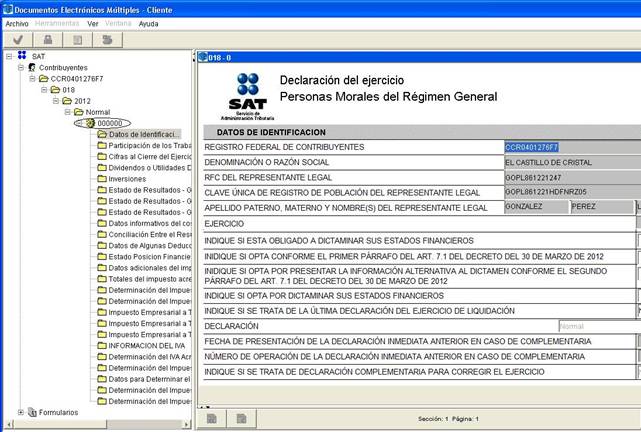The height and width of the screenshot is (432, 641).
Task: Select Determinación del IVA Acr tree item
Action: tap(150, 356)
